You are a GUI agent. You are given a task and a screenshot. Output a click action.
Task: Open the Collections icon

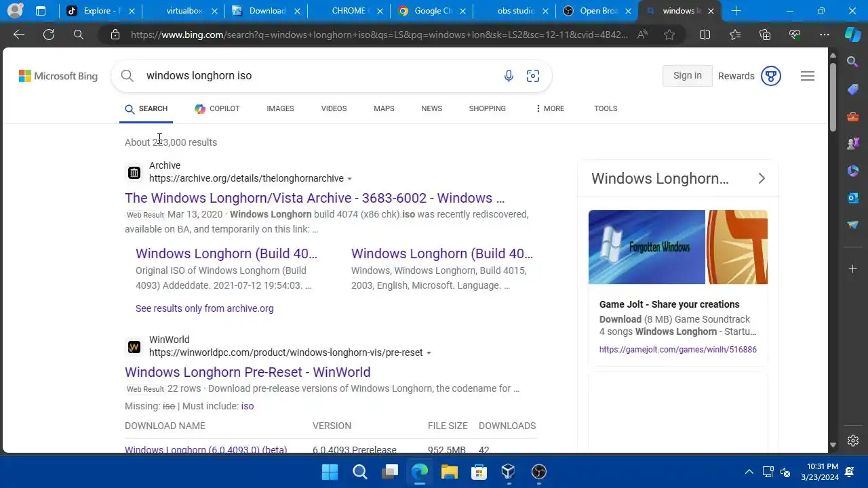click(765, 35)
